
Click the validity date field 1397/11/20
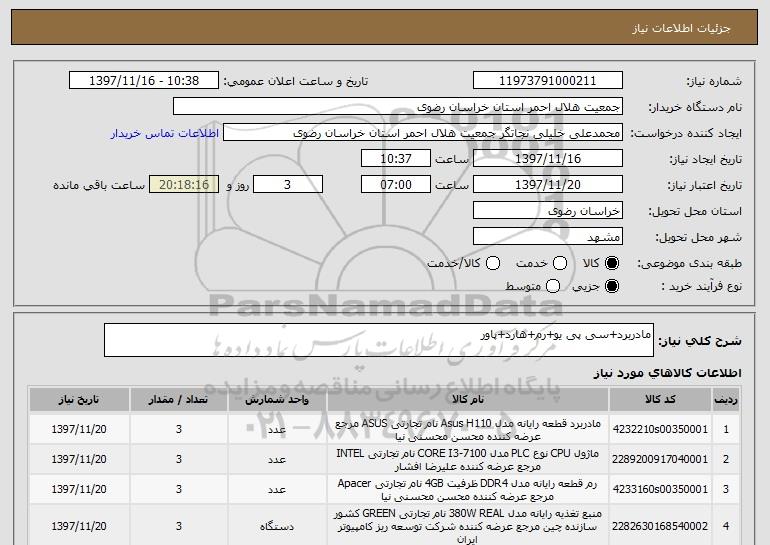pos(548,185)
